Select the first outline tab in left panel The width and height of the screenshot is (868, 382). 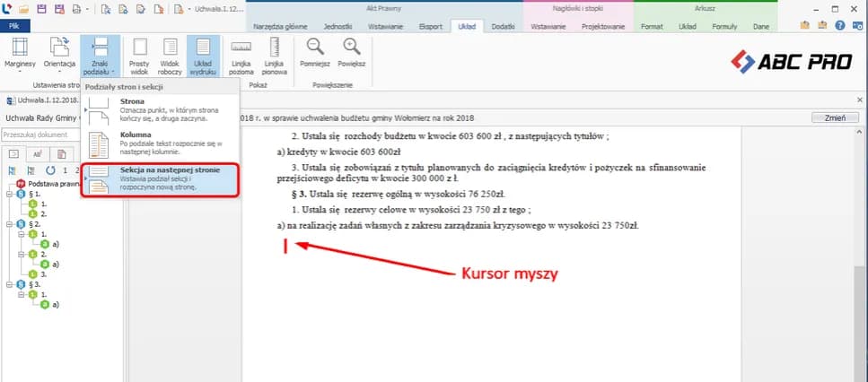pyautogui.click(x=14, y=154)
